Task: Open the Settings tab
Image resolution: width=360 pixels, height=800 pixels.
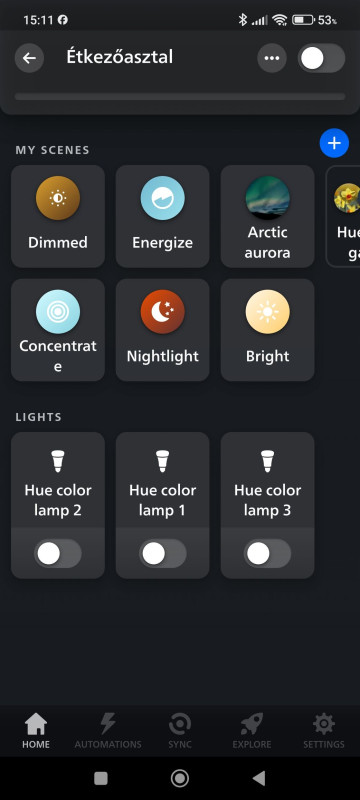Action: point(324,731)
